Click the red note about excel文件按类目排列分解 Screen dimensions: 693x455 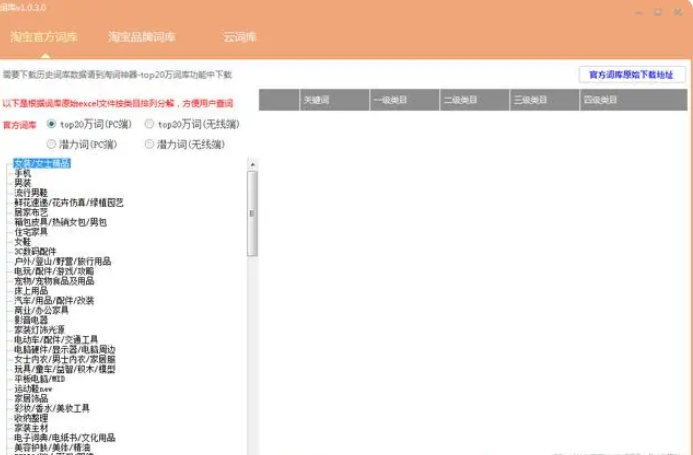(x=118, y=103)
